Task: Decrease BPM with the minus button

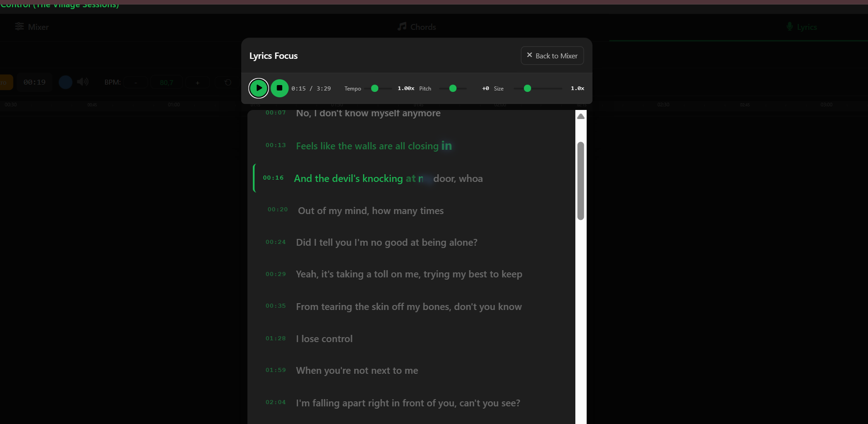Action: coord(136,82)
